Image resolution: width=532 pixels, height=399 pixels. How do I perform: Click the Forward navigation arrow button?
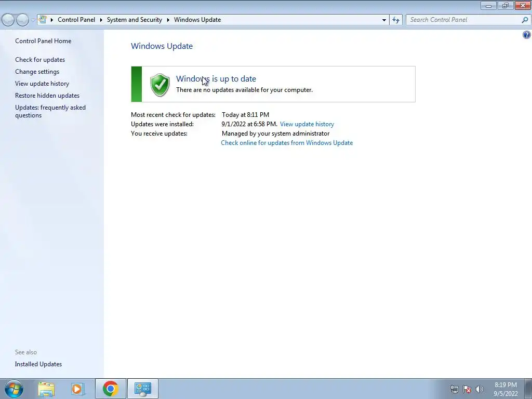click(x=22, y=20)
